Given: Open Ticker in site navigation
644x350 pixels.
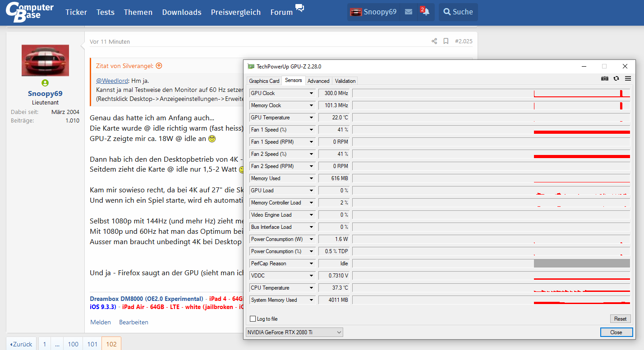Looking at the screenshot, I should click(x=76, y=12).
